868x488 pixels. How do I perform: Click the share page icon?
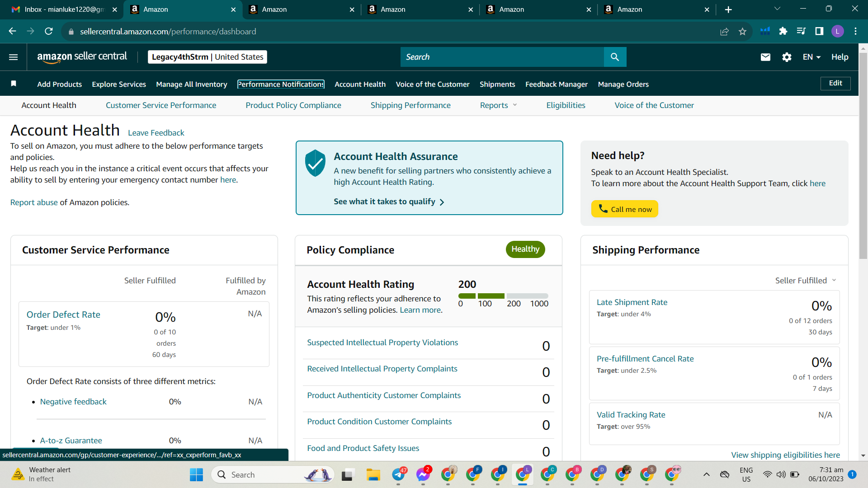point(724,31)
